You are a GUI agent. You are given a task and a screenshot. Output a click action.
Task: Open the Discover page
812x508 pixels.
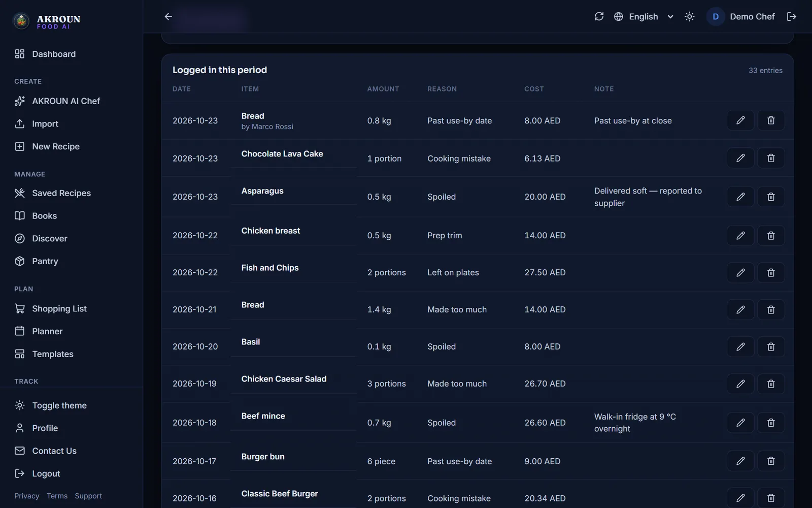tap(71, 238)
